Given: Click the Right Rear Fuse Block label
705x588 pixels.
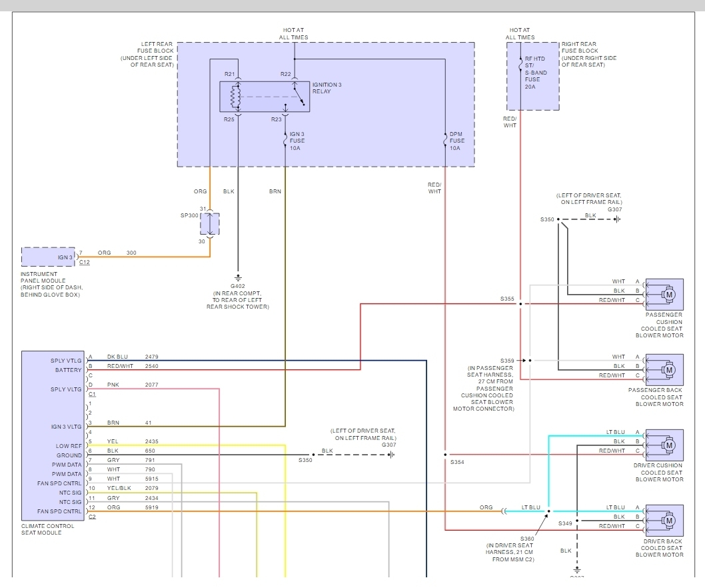Looking at the screenshot, I should pos(589,55).
